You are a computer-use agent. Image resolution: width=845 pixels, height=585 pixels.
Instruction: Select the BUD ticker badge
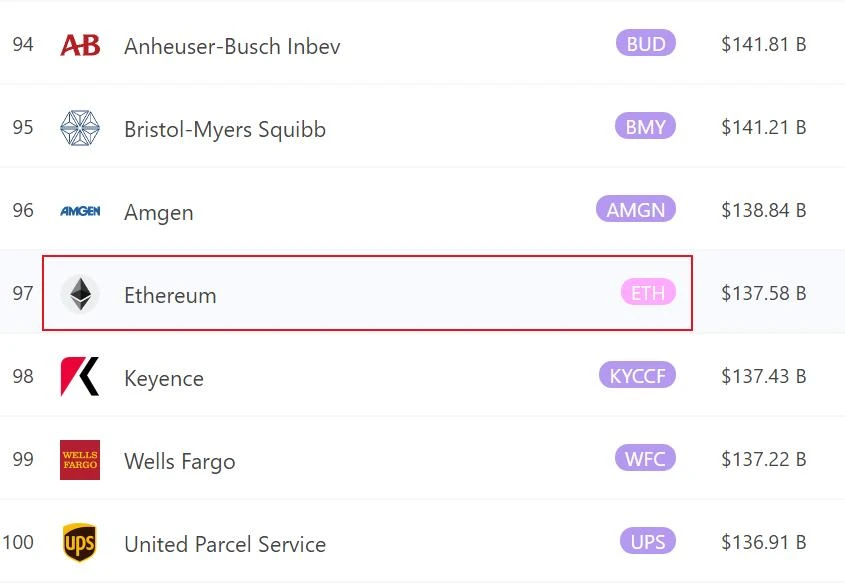click(646, 43)
